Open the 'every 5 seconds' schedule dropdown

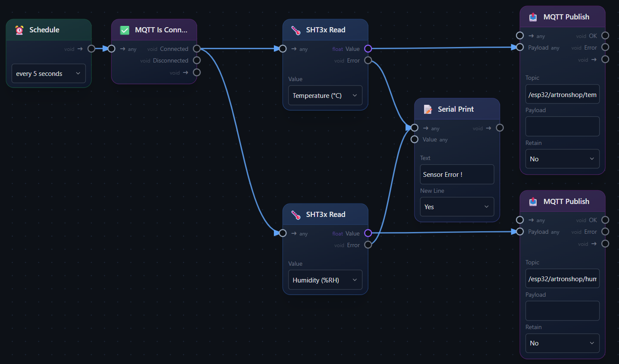point(48,74)
